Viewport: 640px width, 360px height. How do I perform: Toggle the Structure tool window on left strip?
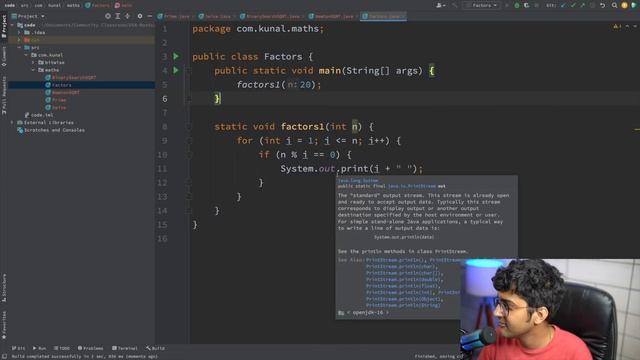pyautogui.click(x=4, y=288)
